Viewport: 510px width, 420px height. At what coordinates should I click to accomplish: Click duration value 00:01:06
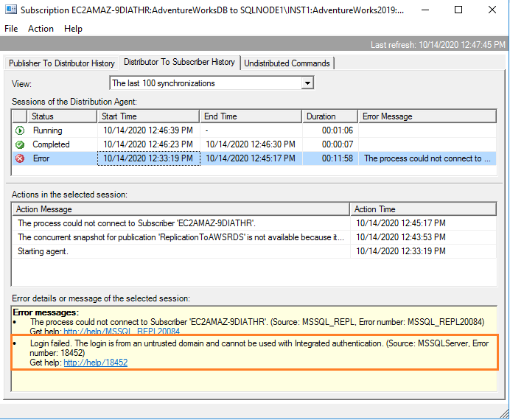pyautogui.click(x=338, y=130)
